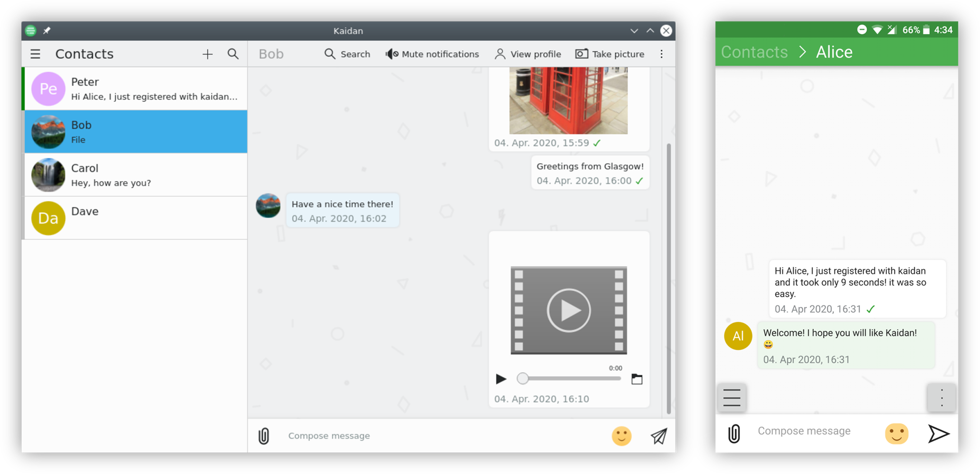Click the 'Greetings from Glasgow!' message
Image resolution: width=980 pixels, height=474 pixels.
tap(590, 173)
